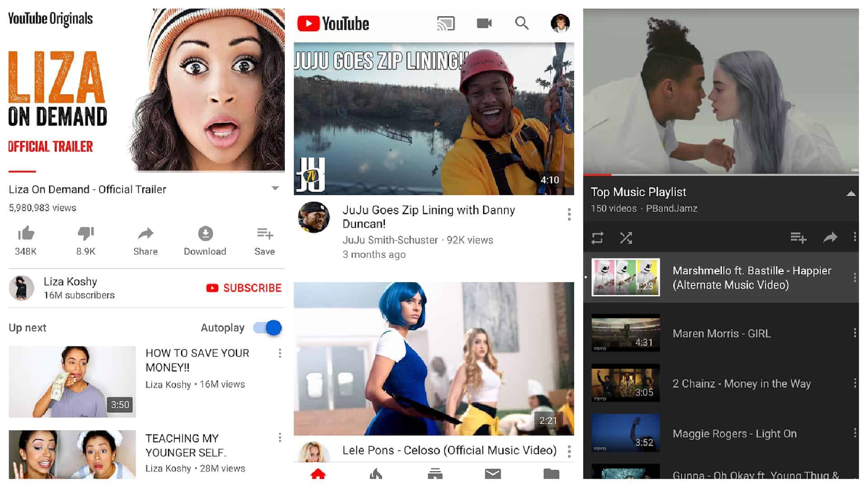Go to Subscriptions tab in bottom bar
This screenshot has height=488, width=868.
pos(435,474)
